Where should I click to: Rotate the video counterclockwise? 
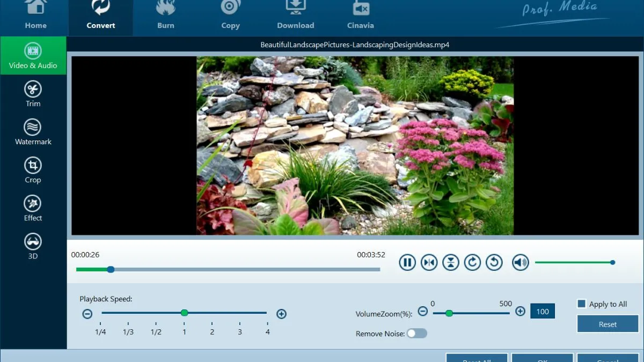click(494, 262)
